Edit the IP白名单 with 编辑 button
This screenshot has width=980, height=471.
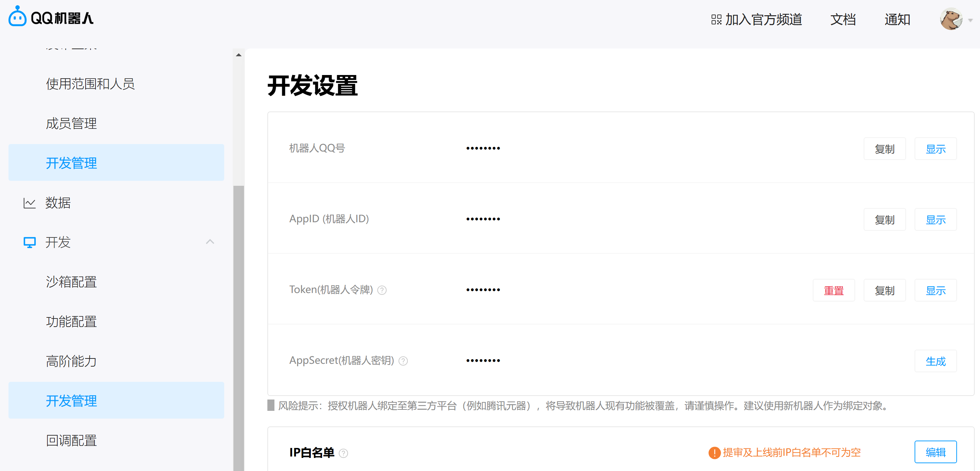point(936,452)
